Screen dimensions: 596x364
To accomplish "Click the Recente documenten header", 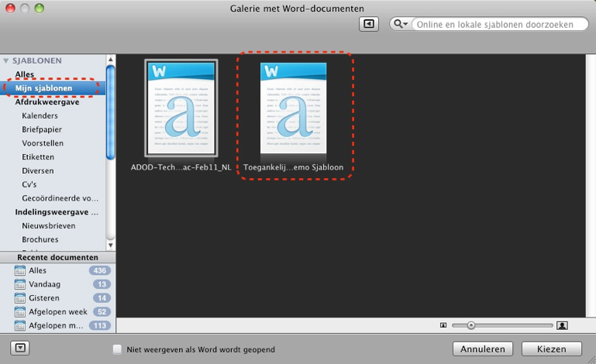I will pyautogui.click(x=57, y=258).
